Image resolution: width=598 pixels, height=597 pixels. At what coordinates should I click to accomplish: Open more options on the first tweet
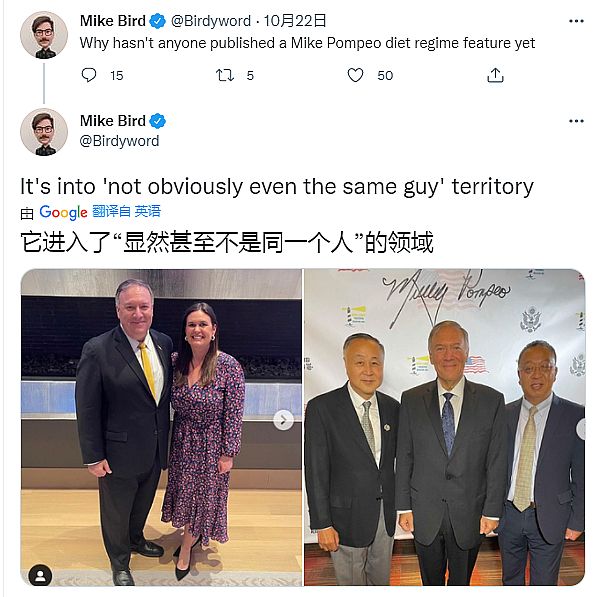coord(576,21)
